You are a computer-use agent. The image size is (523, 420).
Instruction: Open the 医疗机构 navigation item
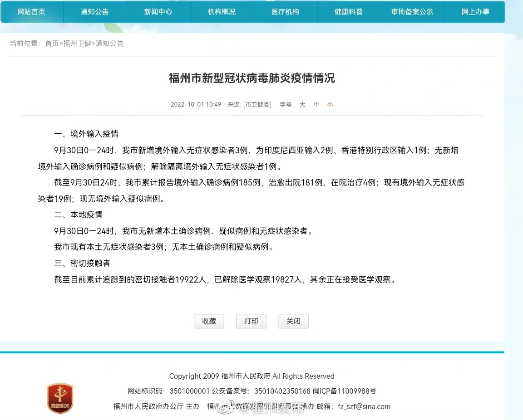(285, 12)
